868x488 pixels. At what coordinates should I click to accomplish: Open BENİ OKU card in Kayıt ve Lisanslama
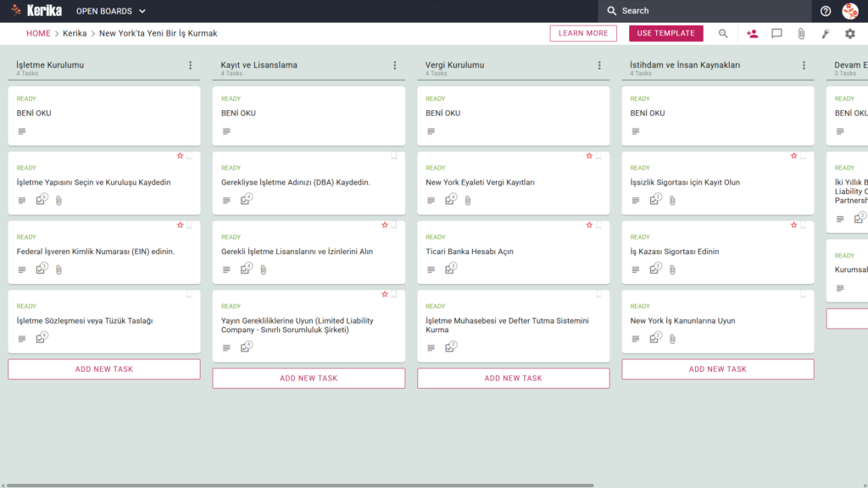click(x=309, y=115)
